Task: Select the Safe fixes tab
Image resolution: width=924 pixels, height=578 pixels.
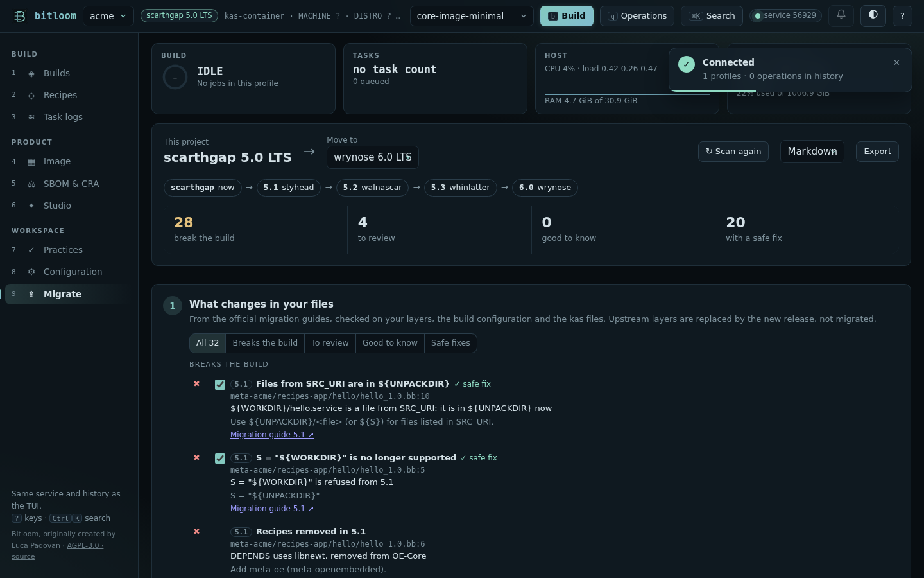Action: 450,343
